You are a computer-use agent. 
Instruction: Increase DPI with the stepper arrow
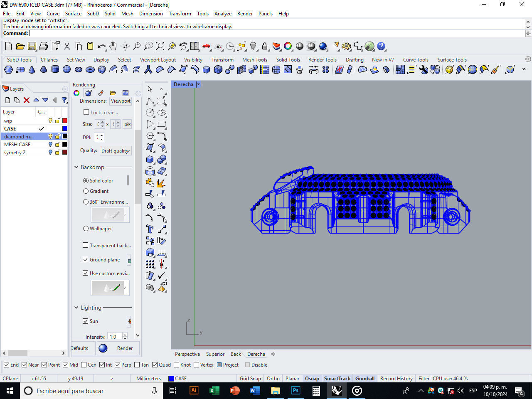coord(101,135)
